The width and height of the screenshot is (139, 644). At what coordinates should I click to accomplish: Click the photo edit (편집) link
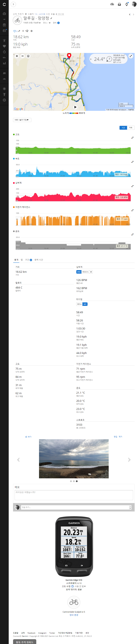115,437
